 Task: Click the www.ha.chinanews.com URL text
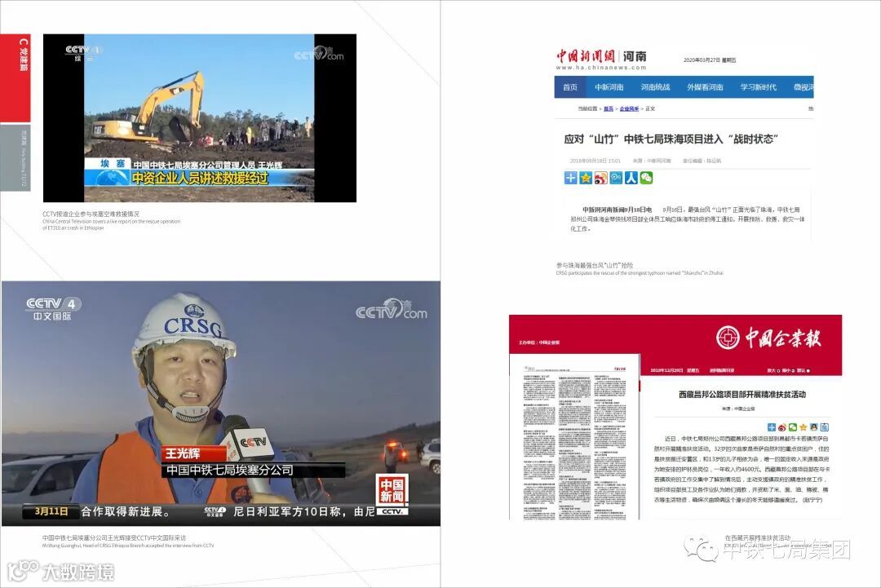click(x=601, y=68)
